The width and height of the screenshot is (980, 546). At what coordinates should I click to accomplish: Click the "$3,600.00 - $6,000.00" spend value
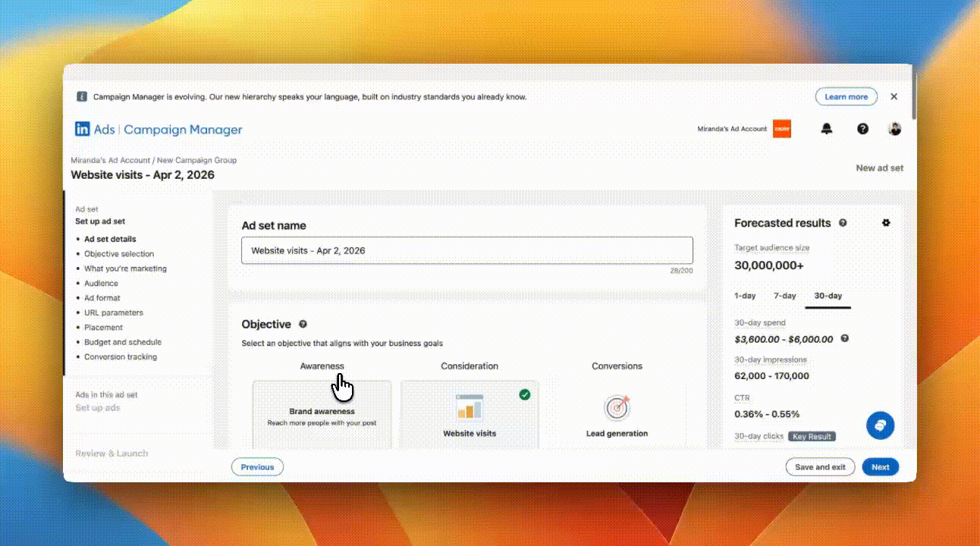pos(784,340)
